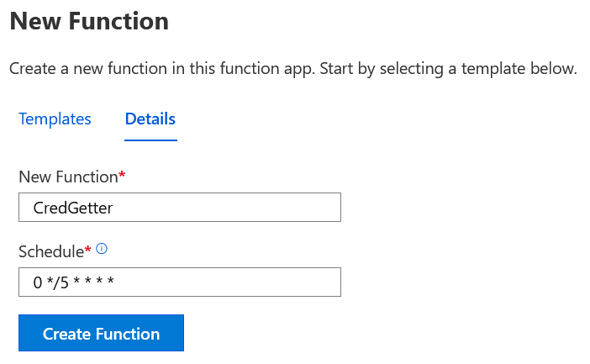Click the Schedule field label
Viewport: 590px width, 364px height.
(x=51, y=251)
